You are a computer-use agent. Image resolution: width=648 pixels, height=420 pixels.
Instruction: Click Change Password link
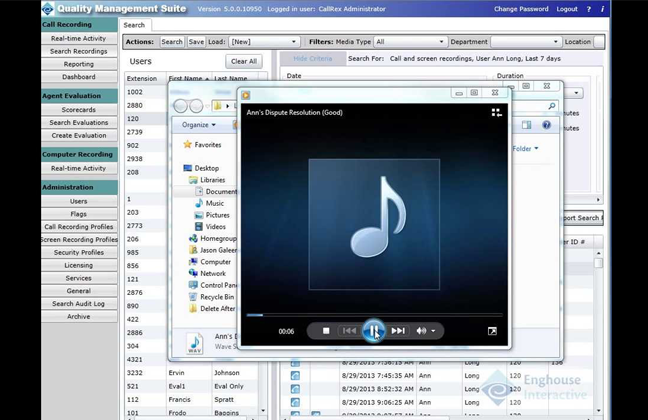pyautogui.click(x=521, y=9)
